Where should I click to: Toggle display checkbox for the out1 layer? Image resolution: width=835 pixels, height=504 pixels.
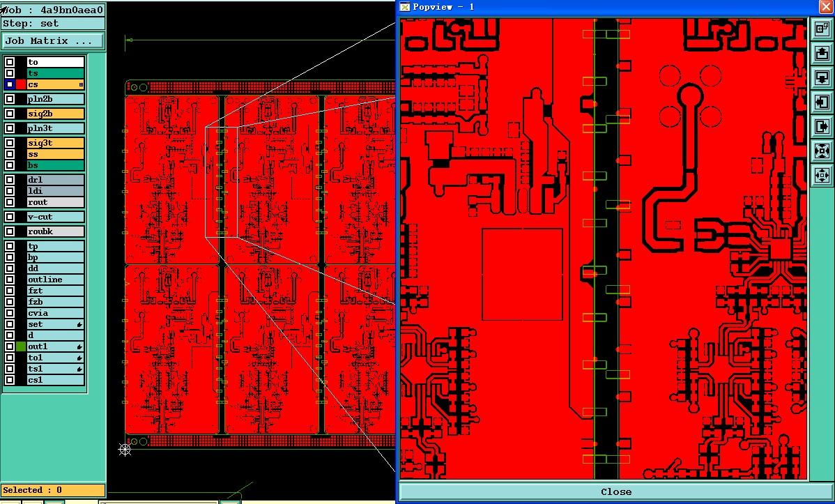(x=10, y=347)
